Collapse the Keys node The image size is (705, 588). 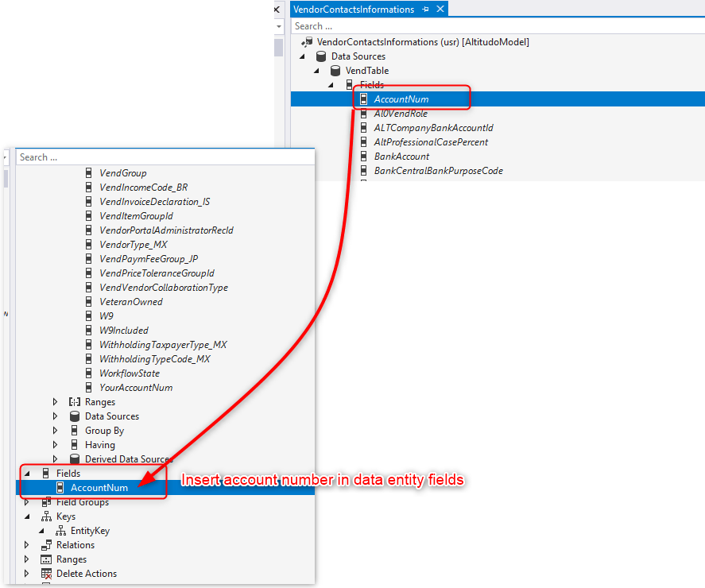27,516
